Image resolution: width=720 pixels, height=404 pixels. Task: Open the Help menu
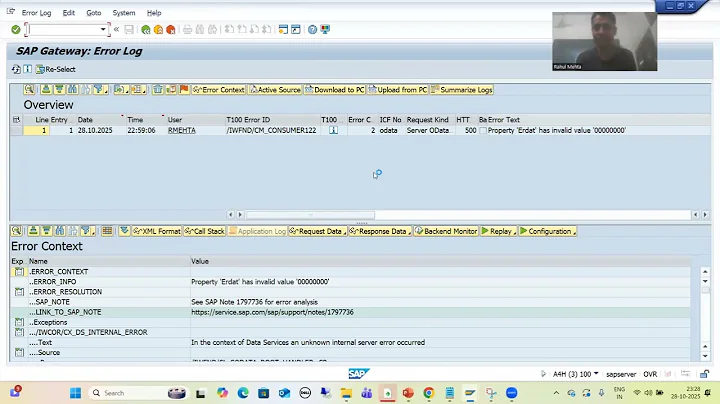click(x=154, y=13)
